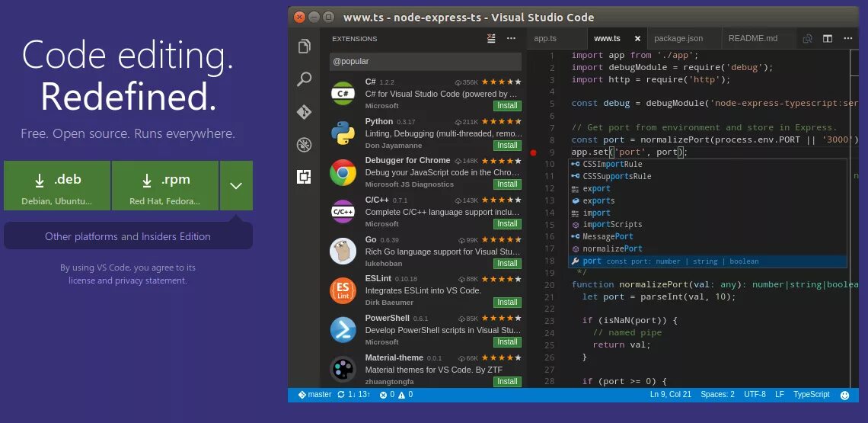This screenshot has height=423, width=868.
Task: Click the Material-theme palette logo
Action: [x=343, y=369]
